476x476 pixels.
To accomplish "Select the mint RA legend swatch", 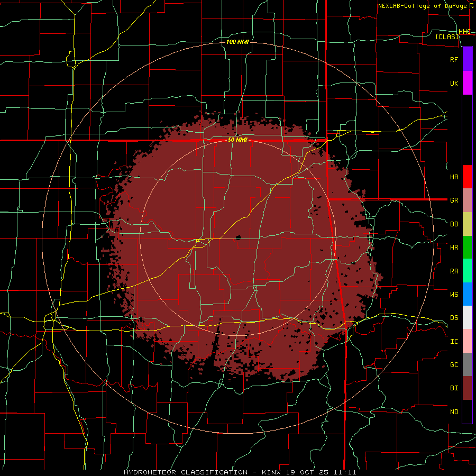I will (x=467, y=271).
